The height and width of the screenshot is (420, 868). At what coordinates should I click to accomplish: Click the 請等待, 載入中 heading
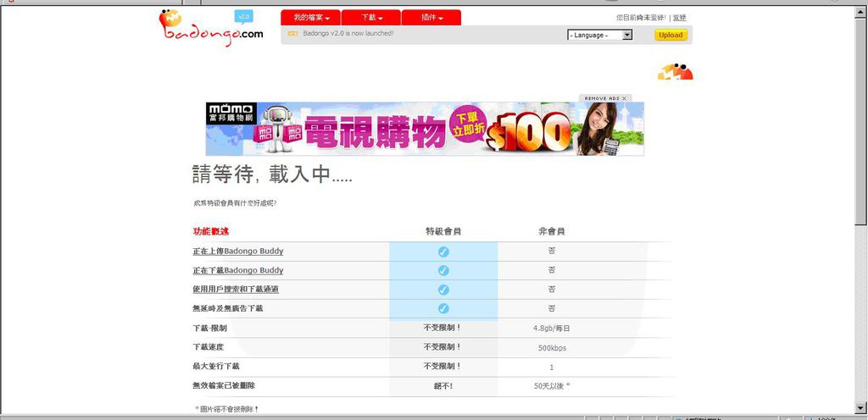coord(272,174)
